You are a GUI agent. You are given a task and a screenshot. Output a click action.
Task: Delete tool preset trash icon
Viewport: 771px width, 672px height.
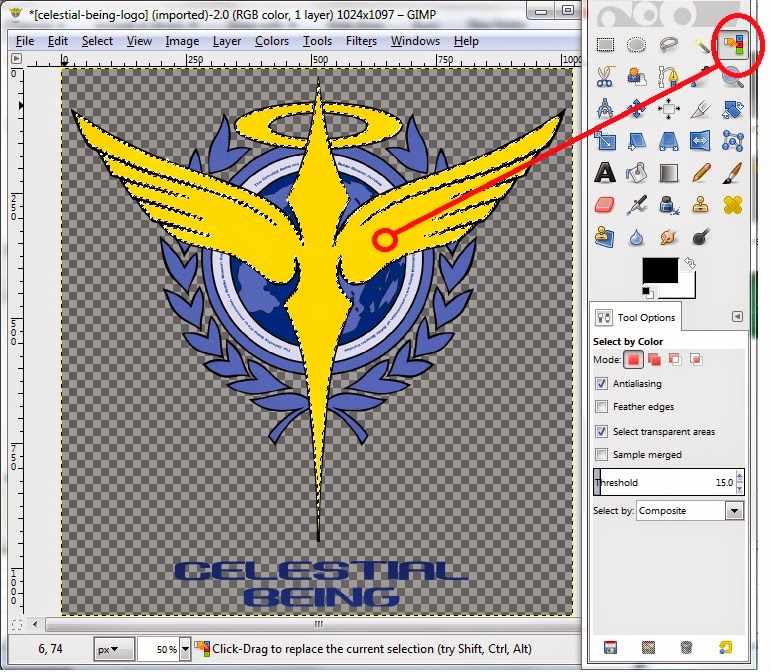point(686,647)
